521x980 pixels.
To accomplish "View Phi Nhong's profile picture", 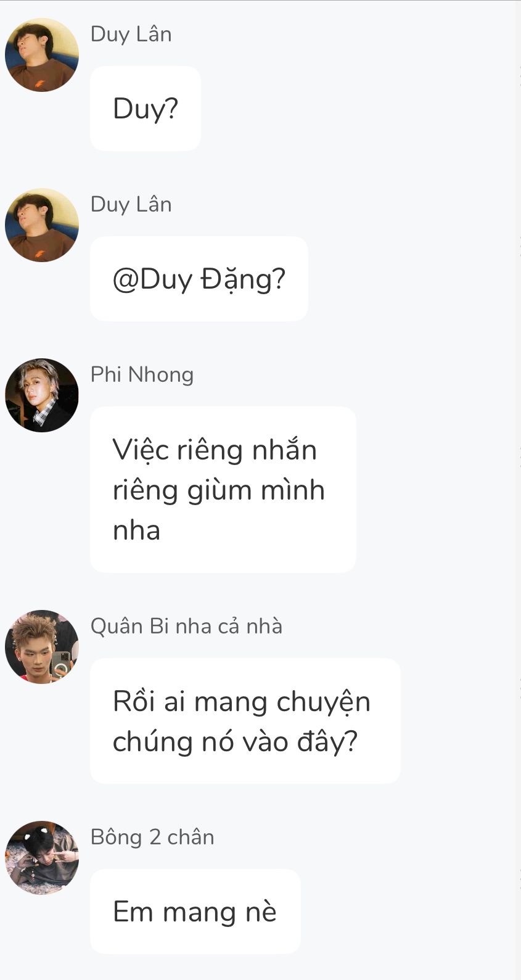I will tap(42, 395).
